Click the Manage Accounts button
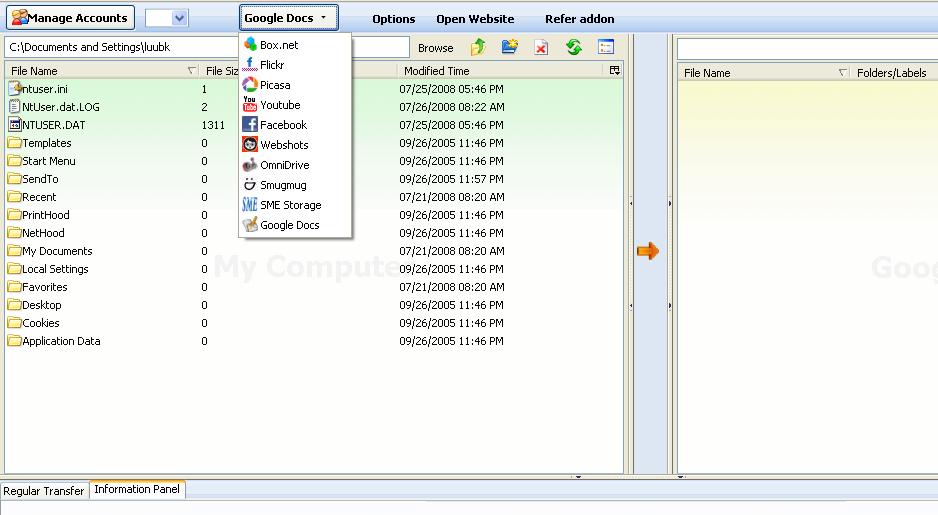 tap(71, 18)
